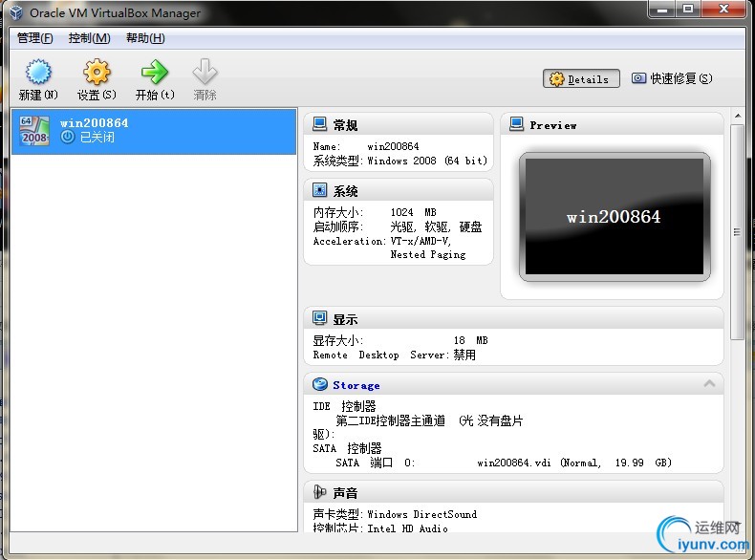
Task: Open the 常规 section title
Action: click(345, 125)
